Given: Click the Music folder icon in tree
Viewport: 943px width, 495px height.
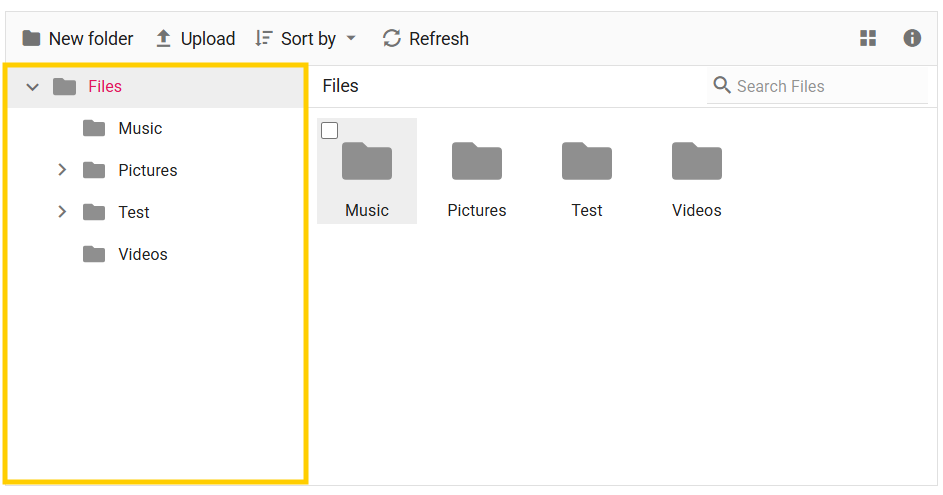Looking at the screenshot, I should tap(94, 128).
